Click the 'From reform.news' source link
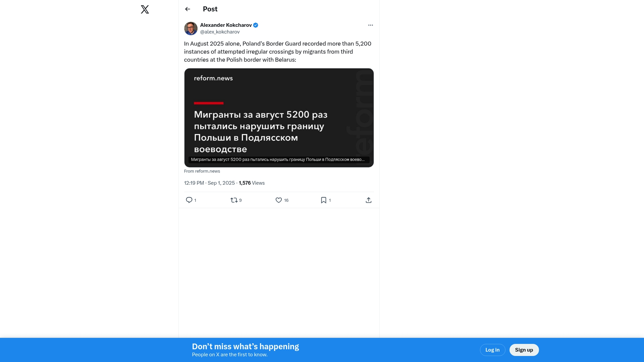 pos(202,171)
